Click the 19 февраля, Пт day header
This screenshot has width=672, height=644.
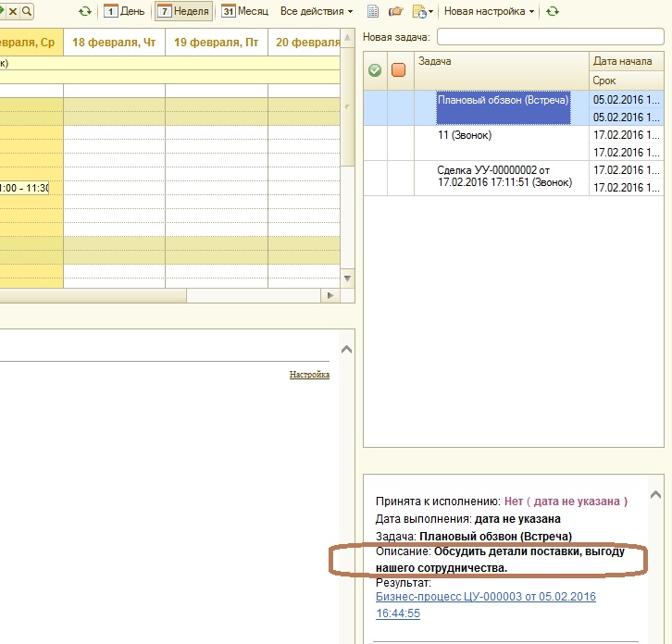tap(216, 42)
